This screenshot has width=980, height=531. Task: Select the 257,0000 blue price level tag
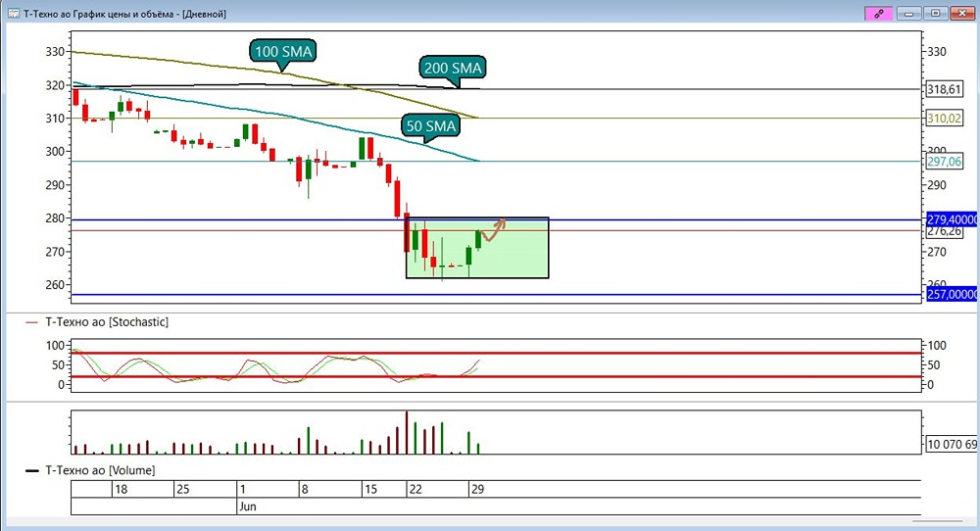tap(952, 294)
